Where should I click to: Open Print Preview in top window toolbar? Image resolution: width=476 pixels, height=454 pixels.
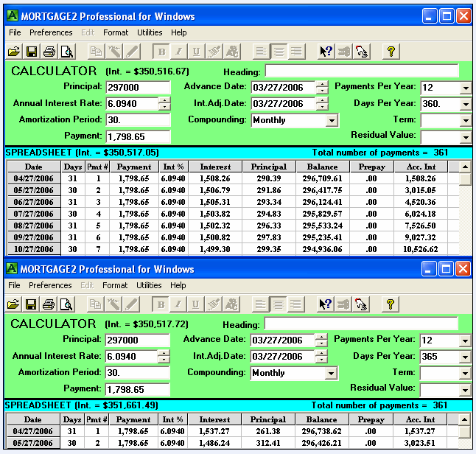click(67, 52)
